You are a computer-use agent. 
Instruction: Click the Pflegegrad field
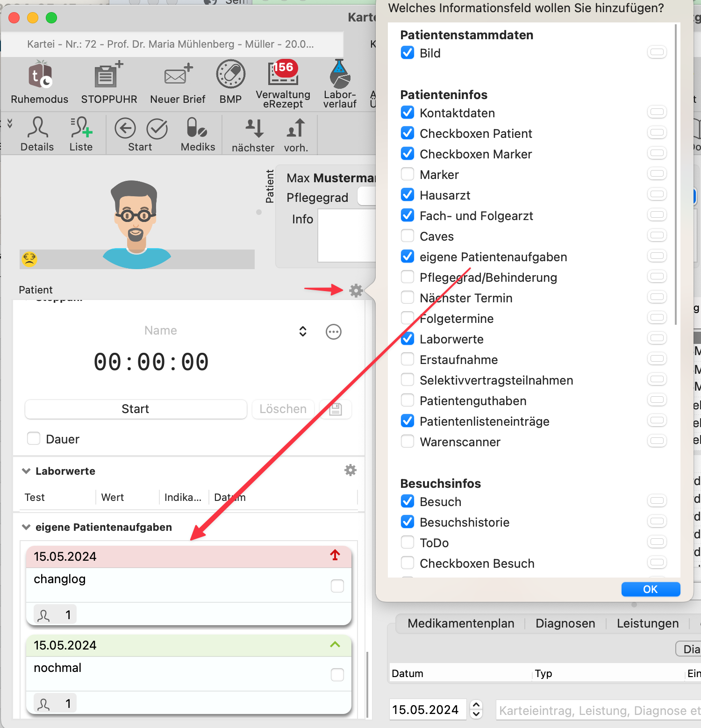(x=367, y=196)
